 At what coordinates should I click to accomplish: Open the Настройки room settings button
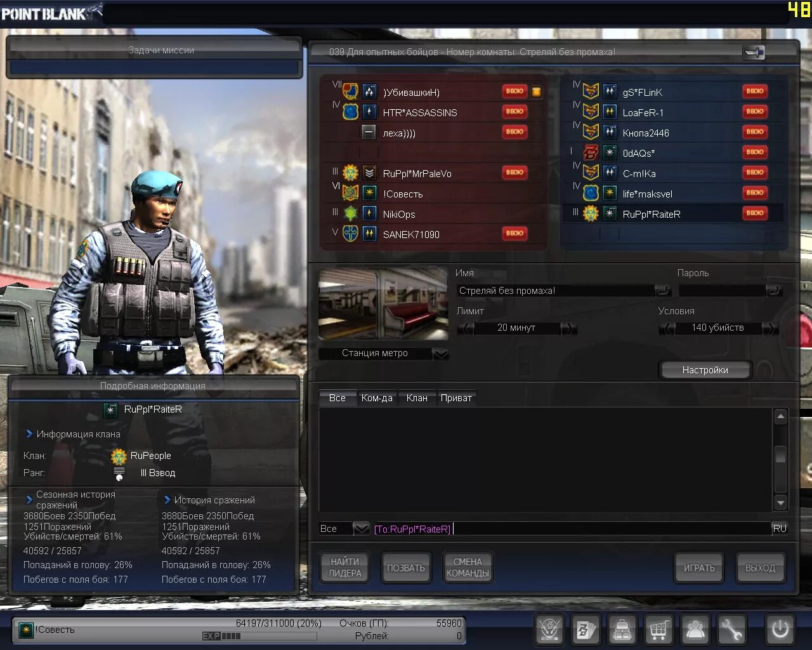click(x=705, y=369)
